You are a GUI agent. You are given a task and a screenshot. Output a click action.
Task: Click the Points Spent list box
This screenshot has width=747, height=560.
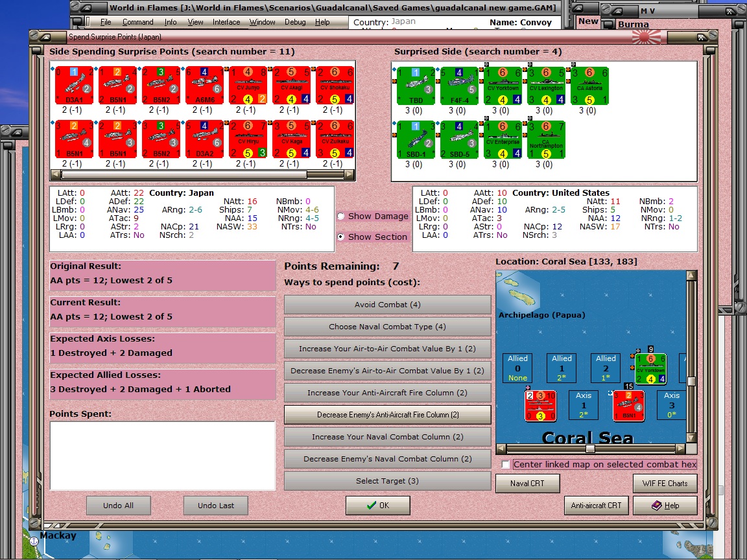(x=163, y=456)
